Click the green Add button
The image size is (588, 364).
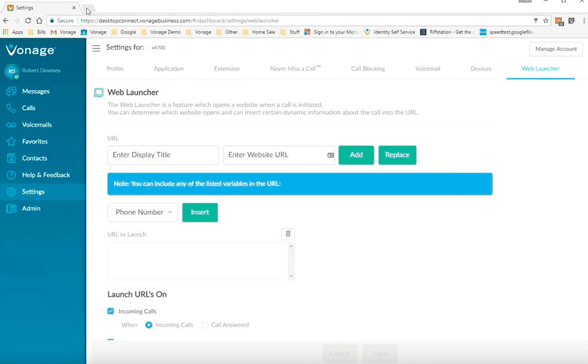(x=356, y=155)
